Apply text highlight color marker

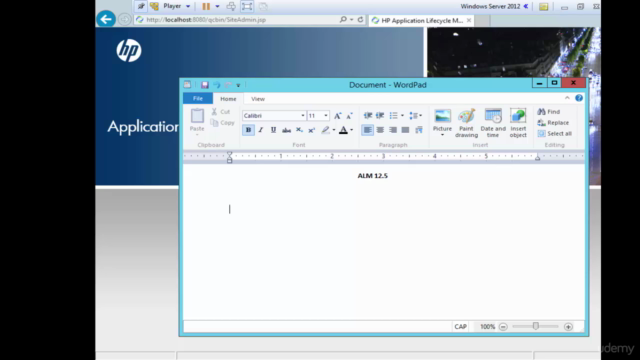tap(325, 130)
